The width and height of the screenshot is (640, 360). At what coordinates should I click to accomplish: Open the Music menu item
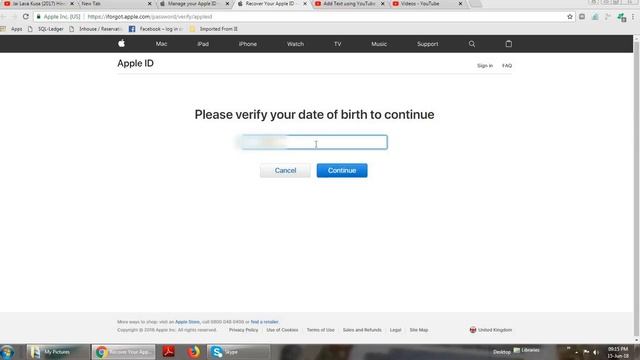[x=379, y=44]
